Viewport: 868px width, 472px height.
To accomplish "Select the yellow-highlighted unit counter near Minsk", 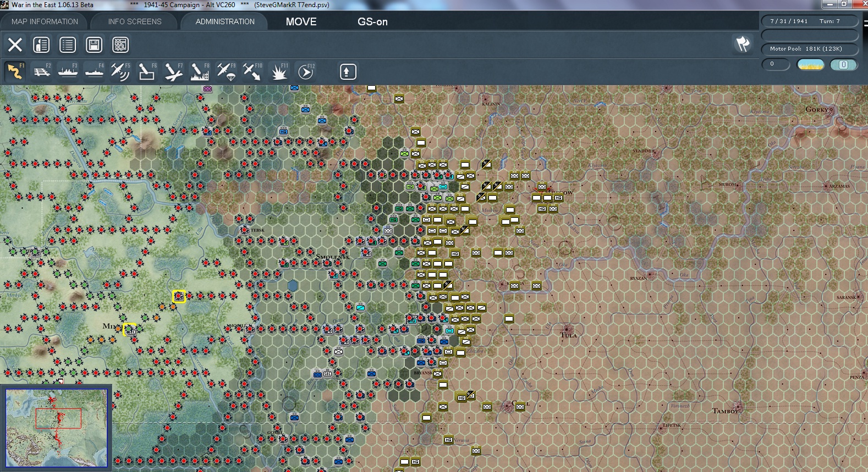I will point(130,330).
